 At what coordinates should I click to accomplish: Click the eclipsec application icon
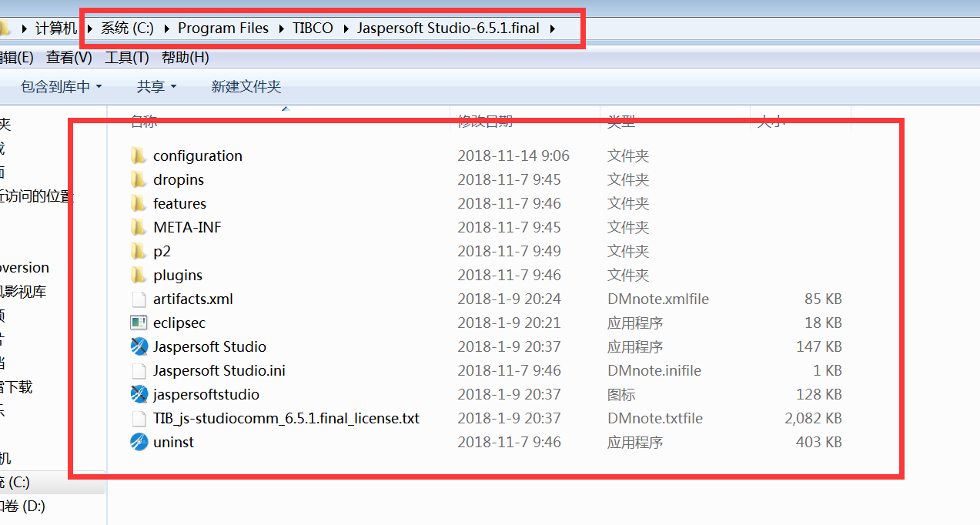[x=139, y=323]
